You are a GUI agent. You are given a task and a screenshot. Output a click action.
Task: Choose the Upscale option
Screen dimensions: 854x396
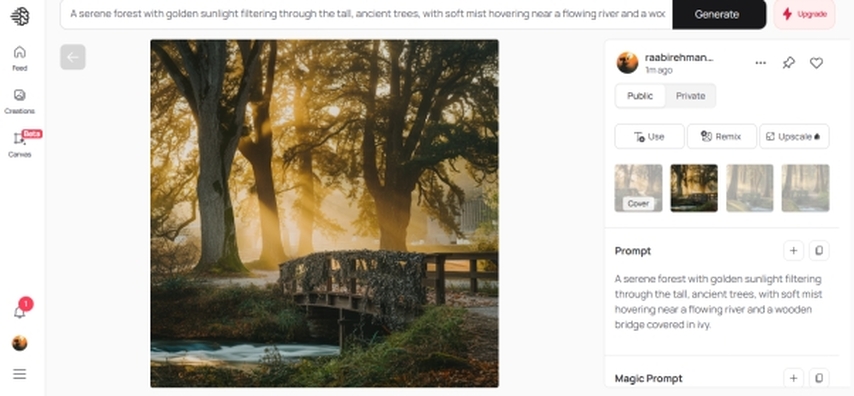click(794, 137)
